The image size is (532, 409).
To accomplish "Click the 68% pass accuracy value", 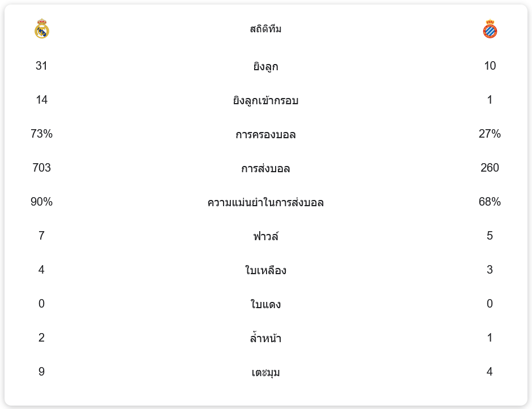I will point(490,202).
